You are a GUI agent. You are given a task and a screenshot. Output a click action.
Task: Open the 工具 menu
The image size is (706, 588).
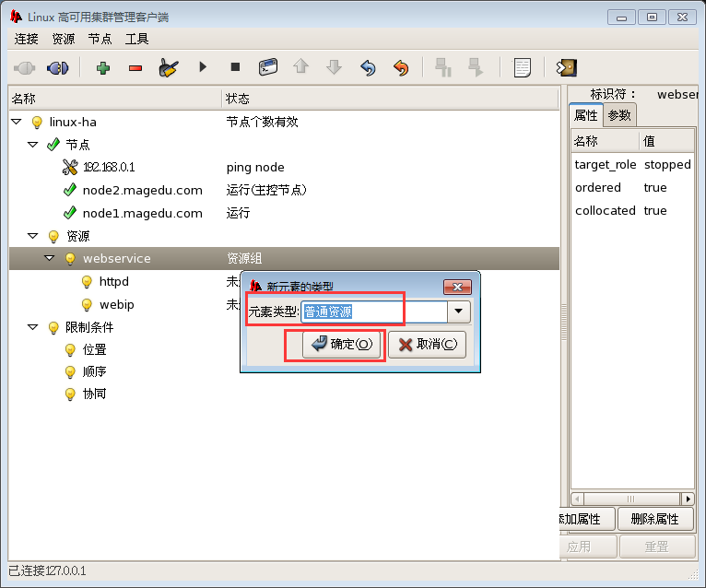136,39
